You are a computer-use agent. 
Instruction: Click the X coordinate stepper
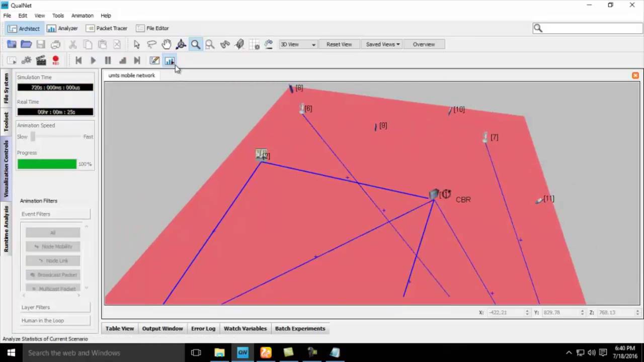pyautogui.click(x=527, y=312)
